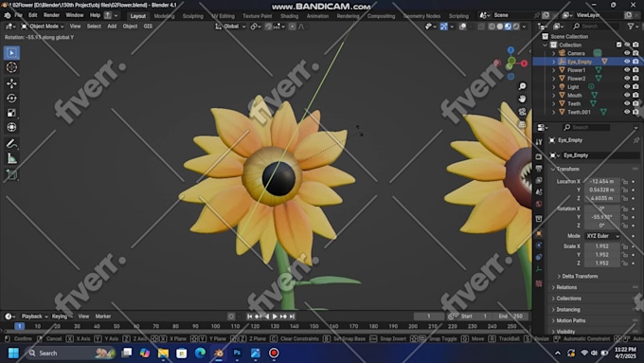This screenshot has height=363, width=644.
Task: Hide the Mouth object in the viewport
Action: click(x=627, y=95)
